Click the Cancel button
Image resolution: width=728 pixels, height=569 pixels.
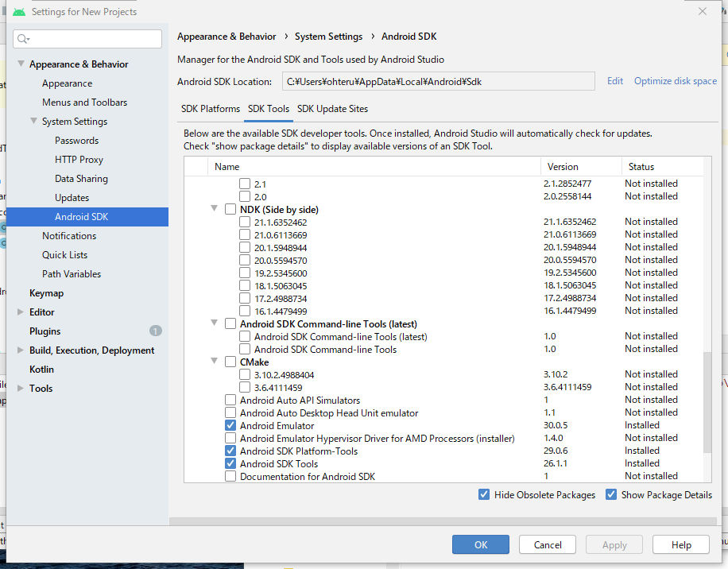tap(548, 544)
